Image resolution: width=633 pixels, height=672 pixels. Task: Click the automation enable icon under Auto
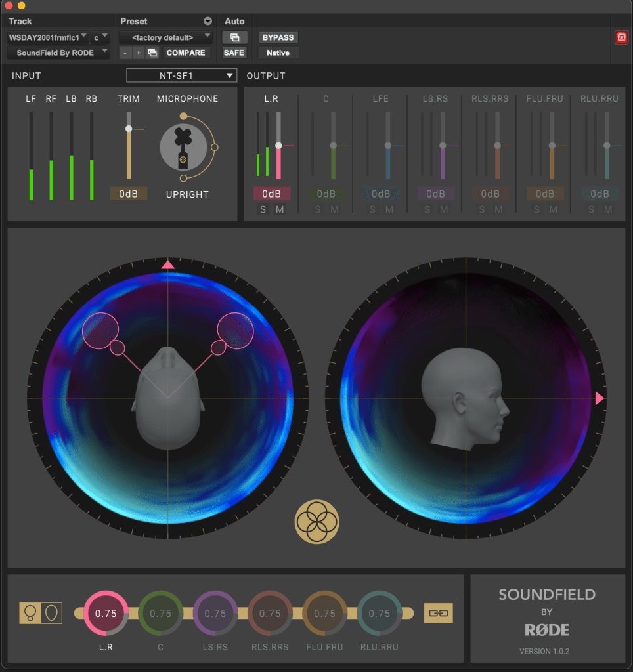(x=234, y=37)
